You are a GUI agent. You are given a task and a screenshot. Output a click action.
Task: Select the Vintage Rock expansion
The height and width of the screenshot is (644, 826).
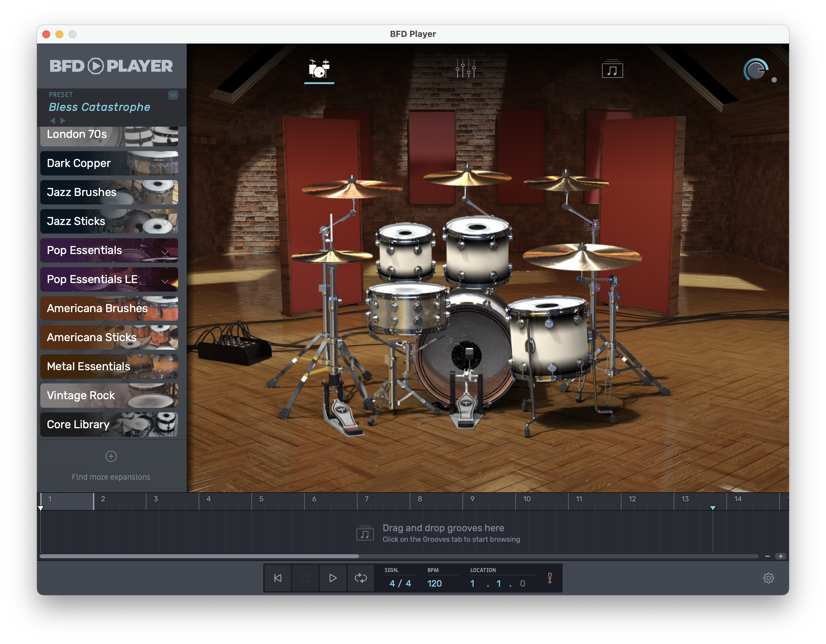(109, 396)
